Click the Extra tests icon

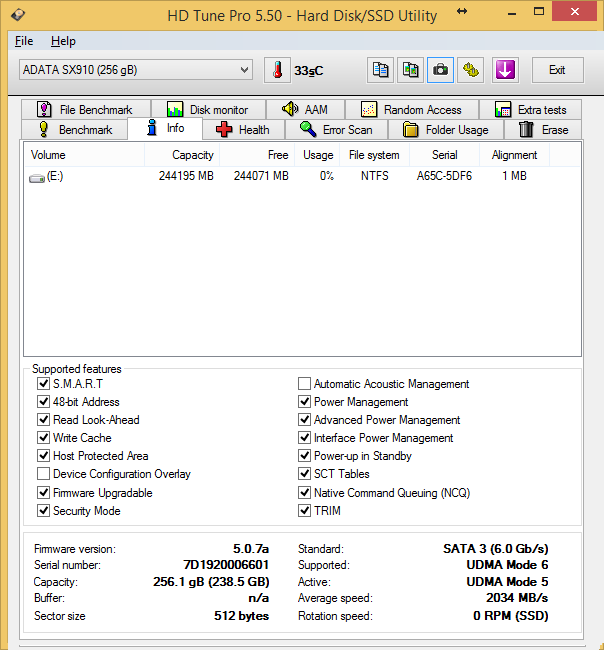[503, 109]
